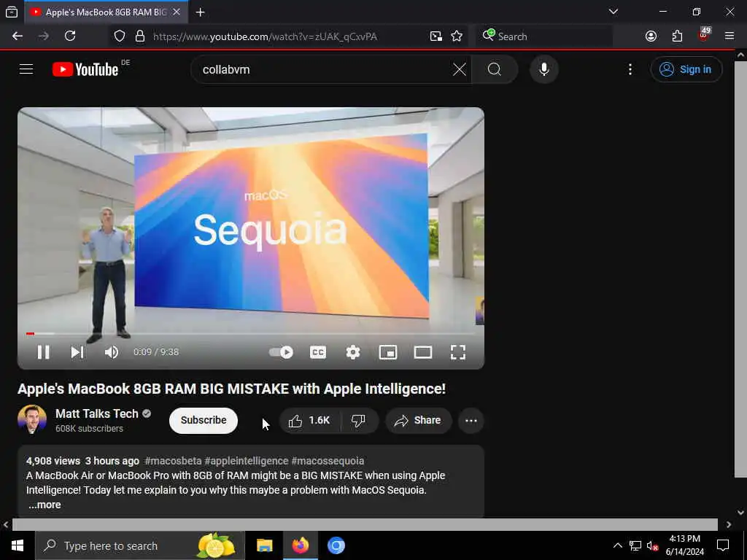
Task: Clear the collabvm search text
Action: [460, 69]
